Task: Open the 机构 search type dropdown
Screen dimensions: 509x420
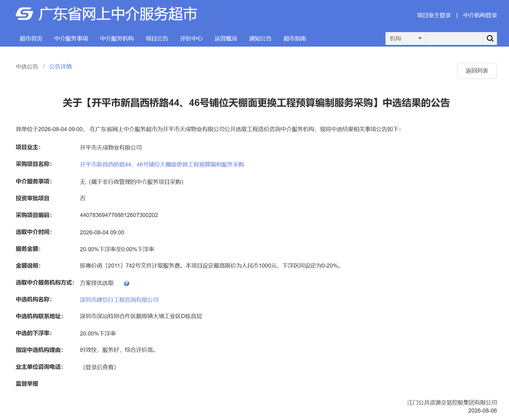Action: tap(406, 39)
